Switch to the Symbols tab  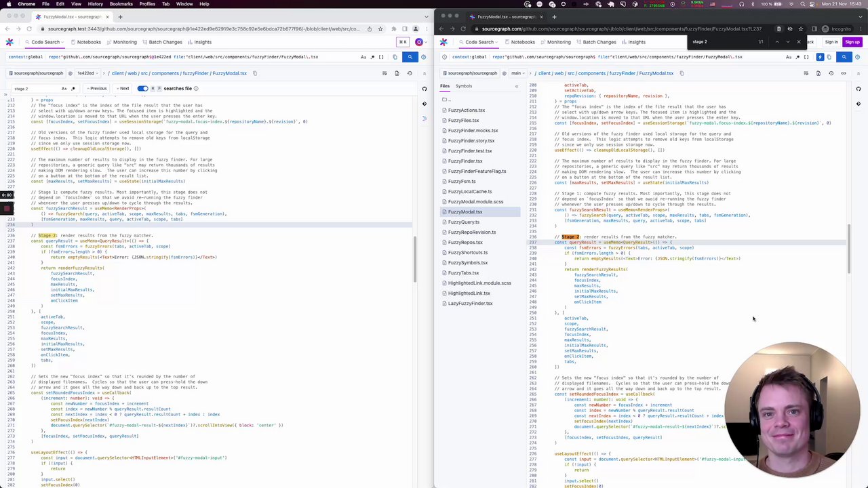[464, 86]
